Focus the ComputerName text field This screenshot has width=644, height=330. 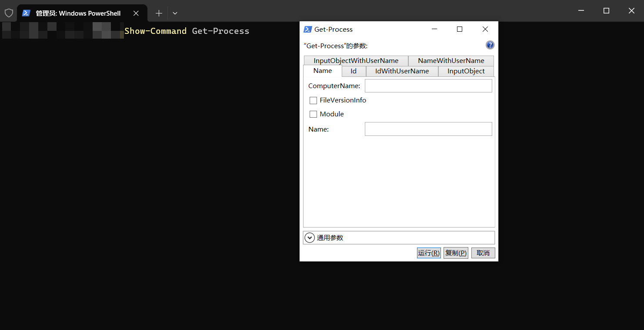[x=428, y=86]
